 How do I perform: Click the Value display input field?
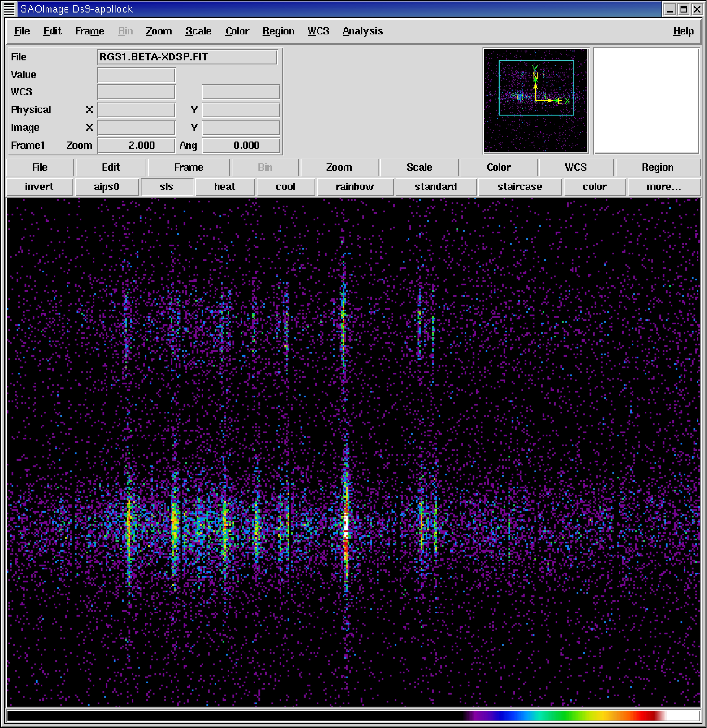click(136, 73)
